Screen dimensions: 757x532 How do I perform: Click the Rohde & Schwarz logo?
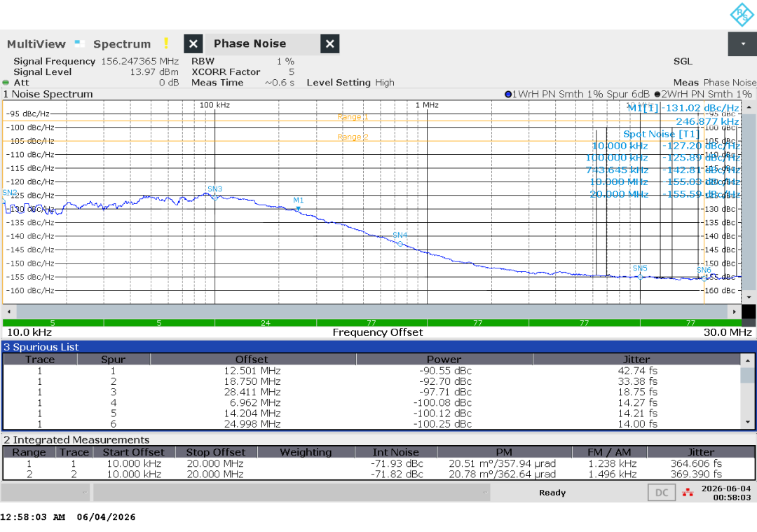[742, 15]
